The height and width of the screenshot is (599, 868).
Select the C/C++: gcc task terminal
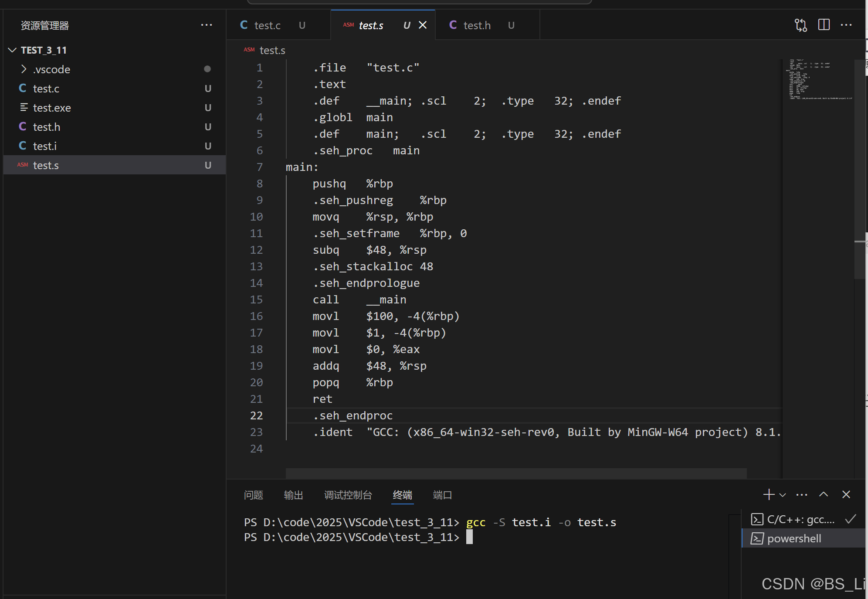click(800, 520)
